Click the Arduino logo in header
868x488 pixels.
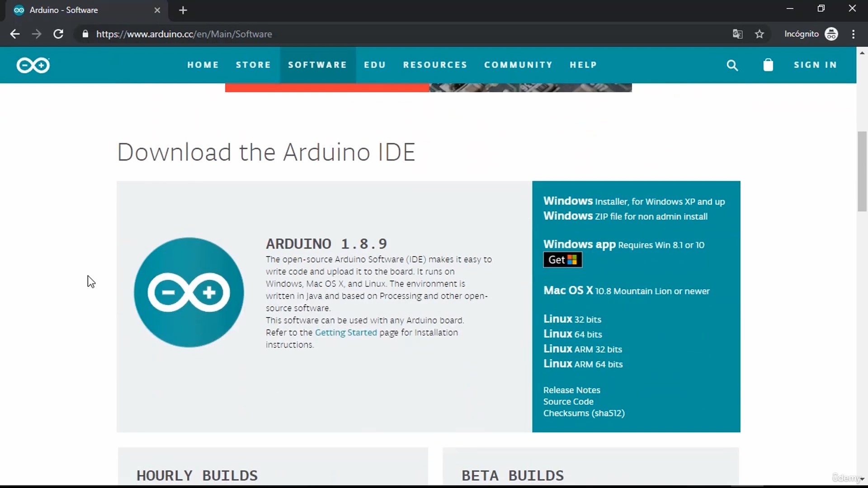[33, 65]
